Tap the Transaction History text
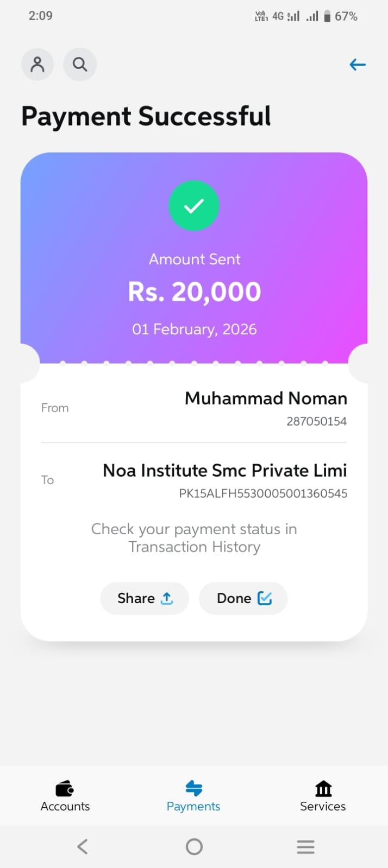Screen dimensions: 388x868 (194, 547)
